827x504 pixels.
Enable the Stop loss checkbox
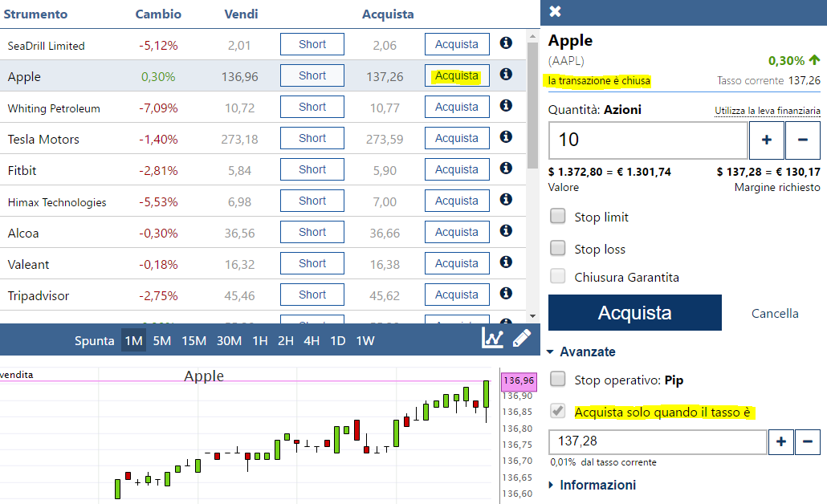[x=557, y=248]
